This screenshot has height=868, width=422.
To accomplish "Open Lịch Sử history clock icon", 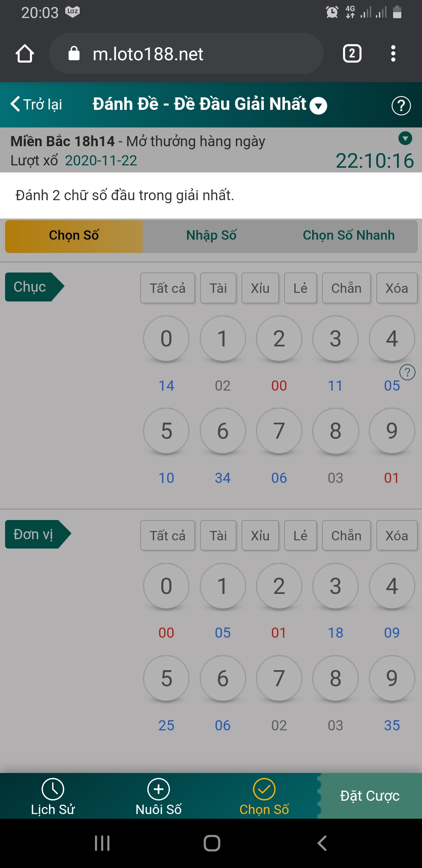I will click(x=53, y=789).
